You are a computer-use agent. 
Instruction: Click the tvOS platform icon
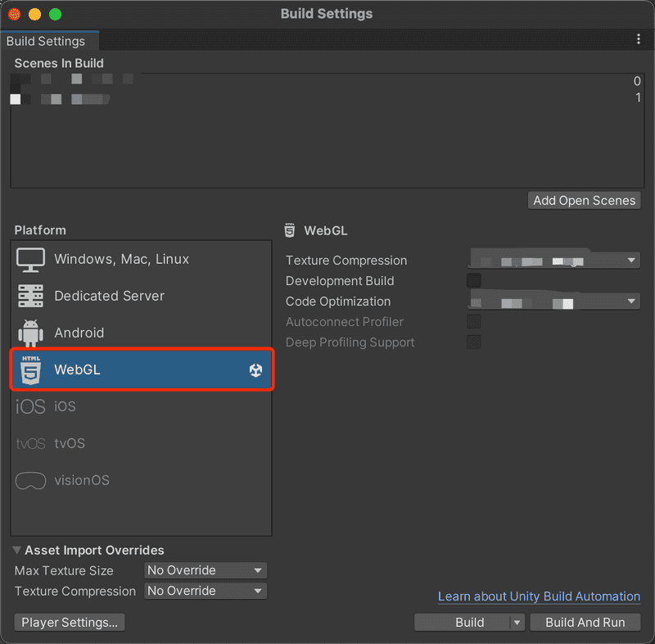pyautogui.click(x=30, y=443)
